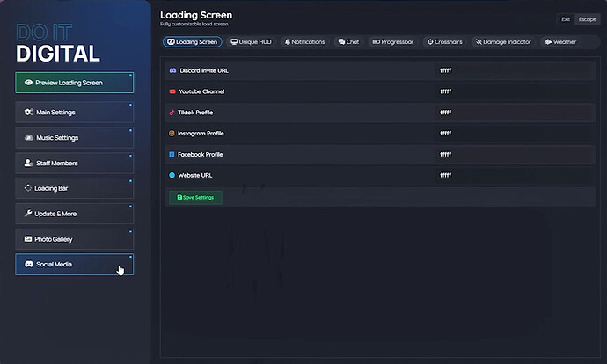Open Main Settings in the sidebar
607x364 pixels.
[x=75, y=113]
